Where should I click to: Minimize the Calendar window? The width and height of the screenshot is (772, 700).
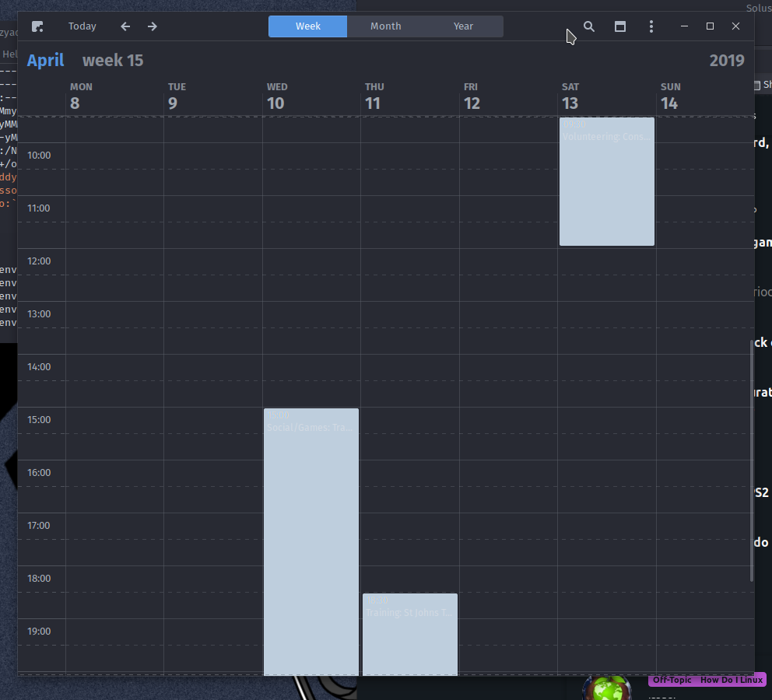coord(684,26)
